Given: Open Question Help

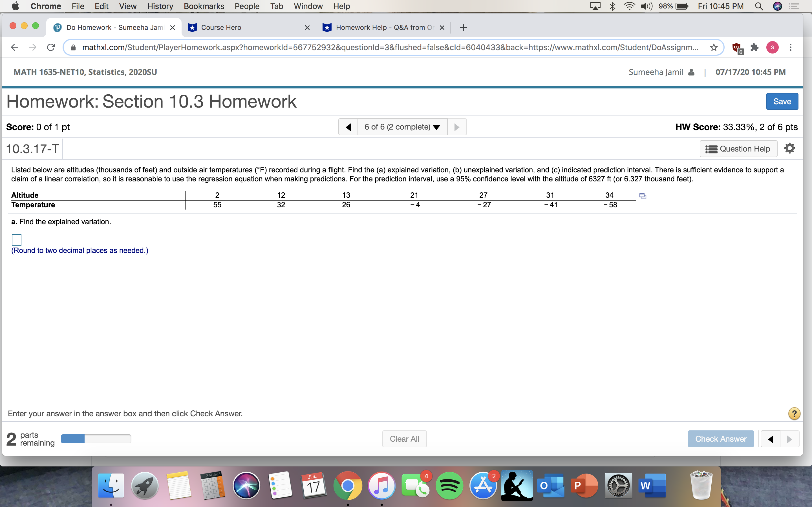Looking at the screenshot, I should (x=738, y=148).
